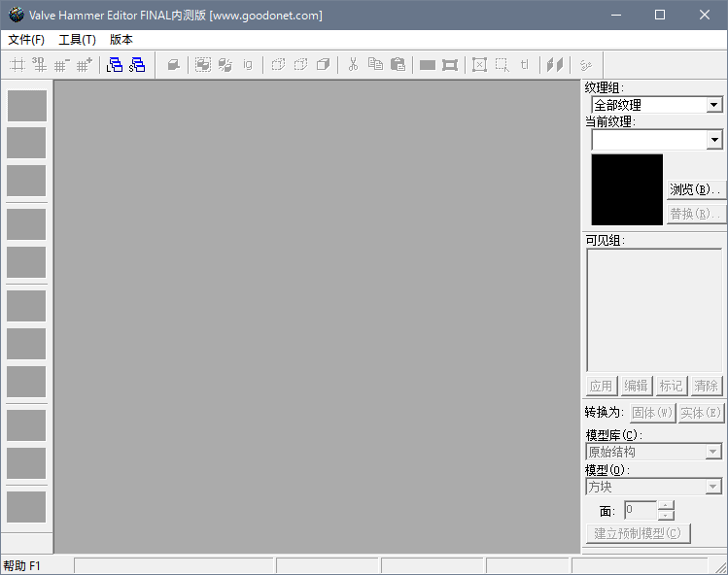Minimize the Valve Hammer Editor window

(x=616, y=15)
